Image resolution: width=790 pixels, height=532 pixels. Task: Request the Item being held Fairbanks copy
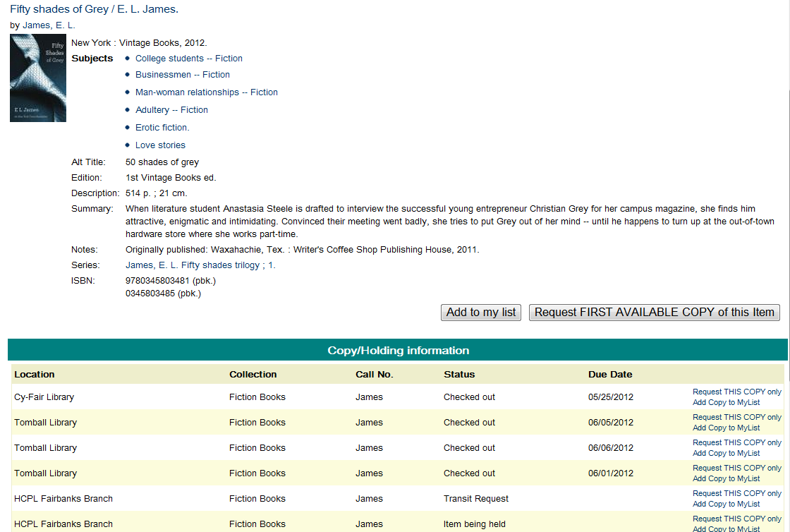pyautogui.click(x=736, y=519)
